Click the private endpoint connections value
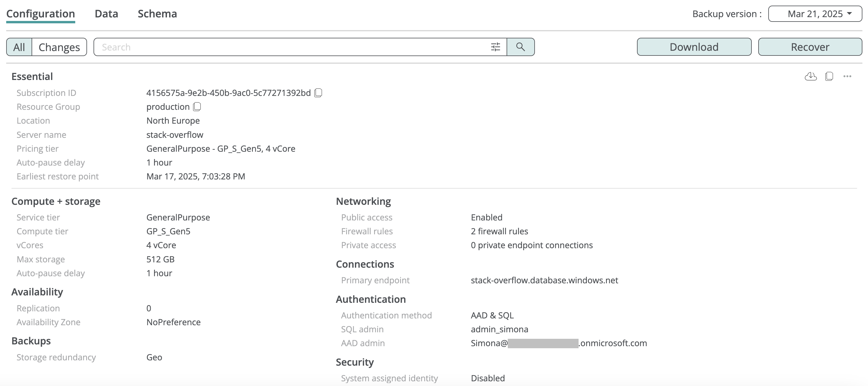868x386 pixels. 531,245
